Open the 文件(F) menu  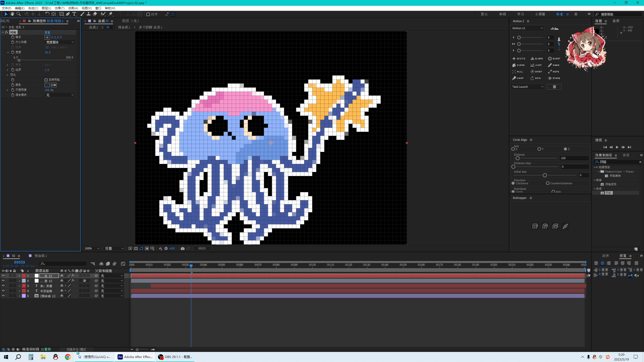click(6, 8)
